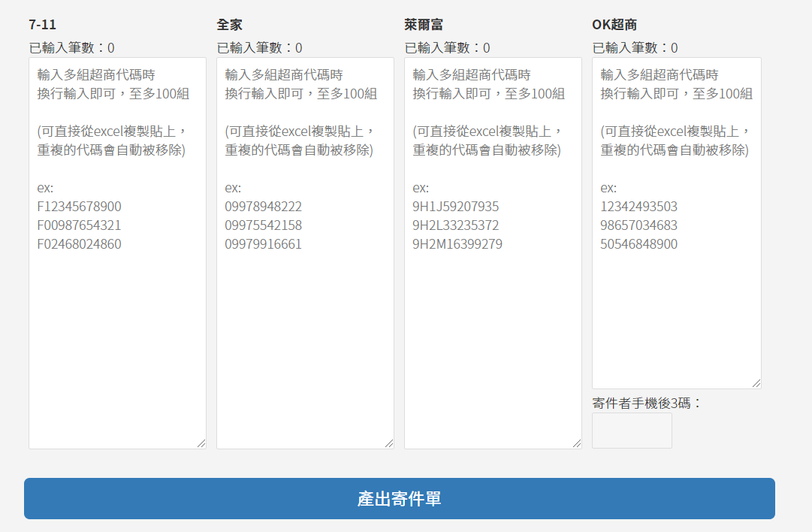
Task: Click the 7-11 tracking code textarea
Action: coord(117,252)
